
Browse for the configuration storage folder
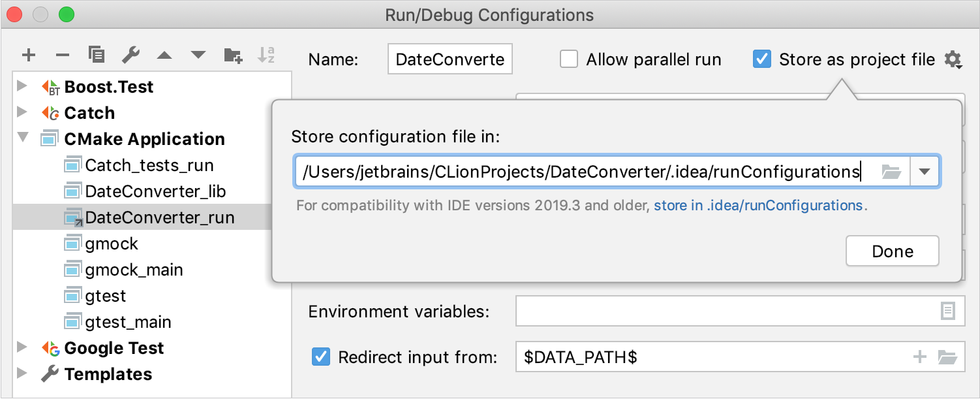click(x=891, y=171)
